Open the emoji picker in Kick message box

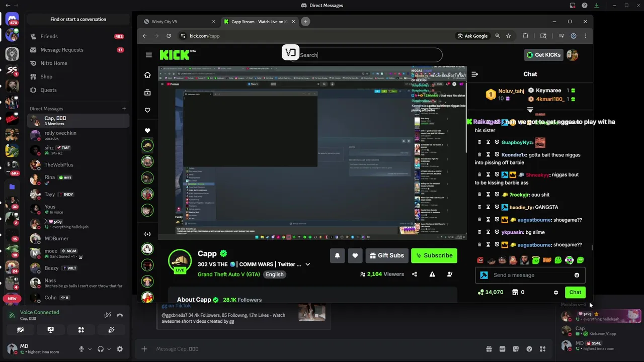(577, 275)
